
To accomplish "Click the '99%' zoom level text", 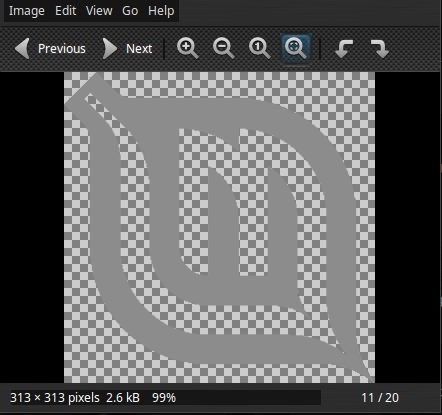I will tap(164, 398).
